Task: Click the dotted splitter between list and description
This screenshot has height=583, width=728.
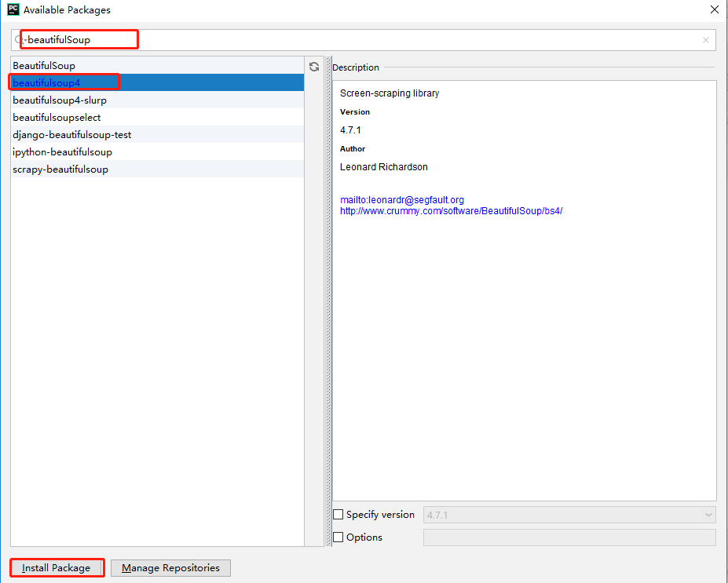Action: (x=329, y=301)
